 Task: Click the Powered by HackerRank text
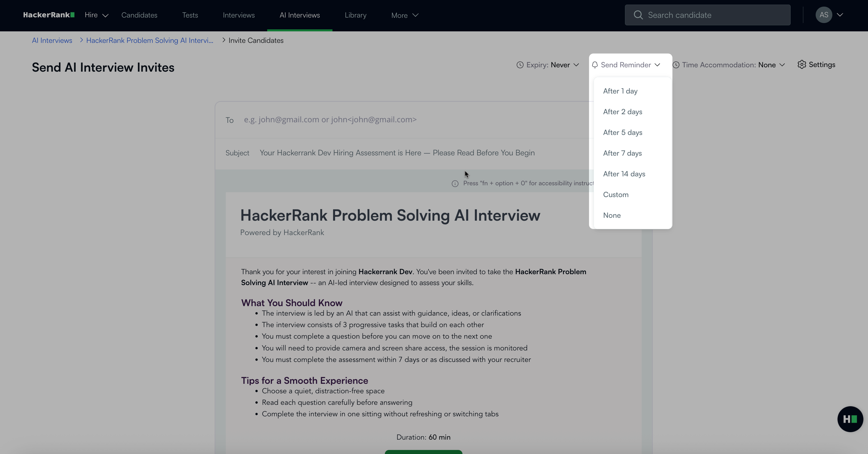[x=282, y=232]
